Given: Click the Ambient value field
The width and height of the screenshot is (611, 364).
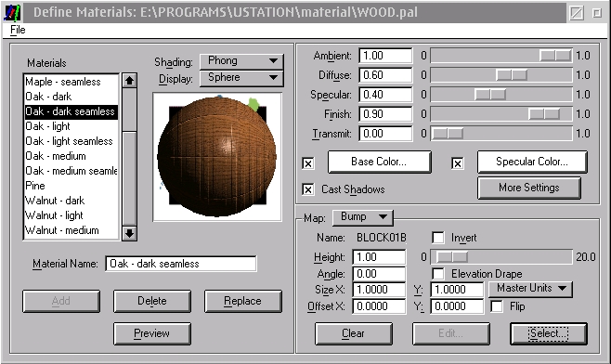Looking at the screenshot, I should [x=385, y=56].
